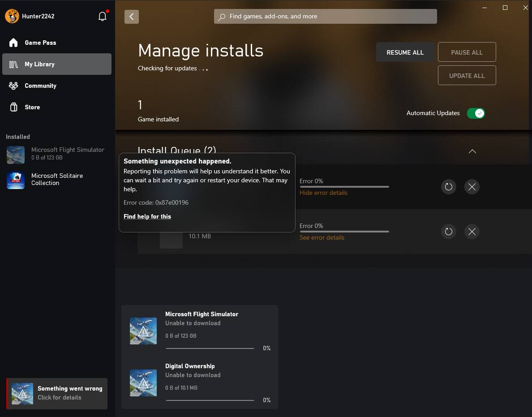Click the Microsoft Solitaire Collection icon
The width and height of the screenshot is (532, 417).
[16, 180]
